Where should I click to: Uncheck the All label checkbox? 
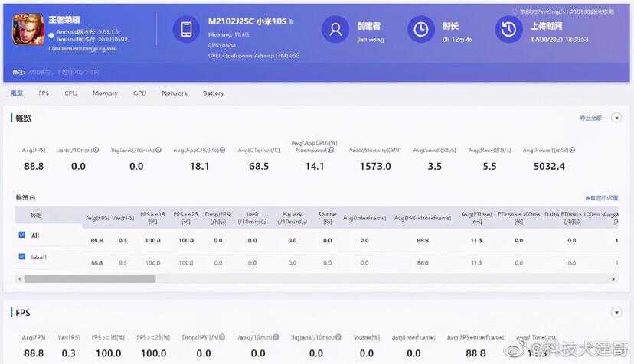click(22, 235)
